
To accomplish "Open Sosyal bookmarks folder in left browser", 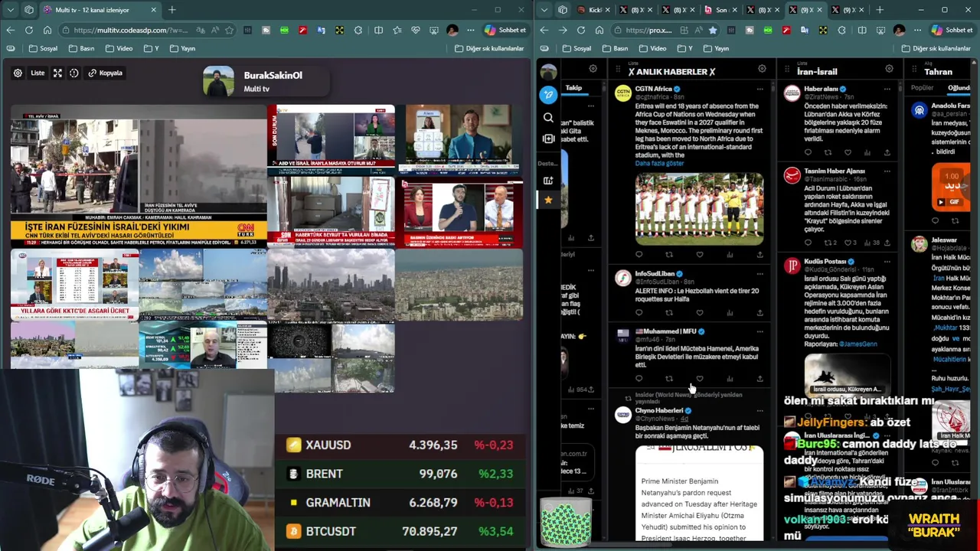I will click(x=43, y=48).
